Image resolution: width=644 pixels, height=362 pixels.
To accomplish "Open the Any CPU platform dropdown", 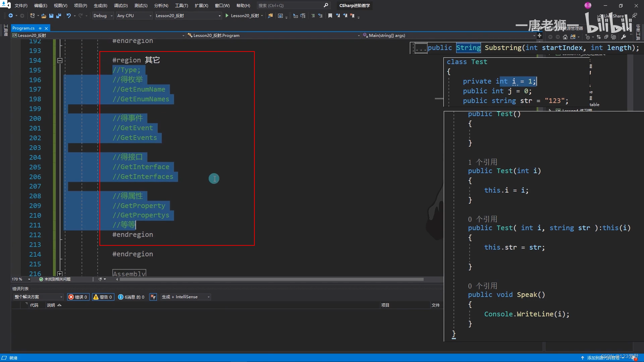I will (134, 16).
